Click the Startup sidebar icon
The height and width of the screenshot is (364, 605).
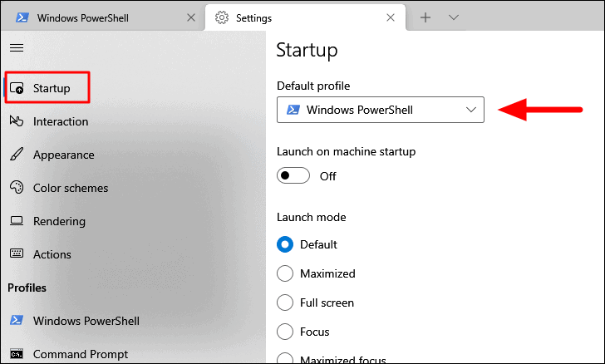pos(17,88)
